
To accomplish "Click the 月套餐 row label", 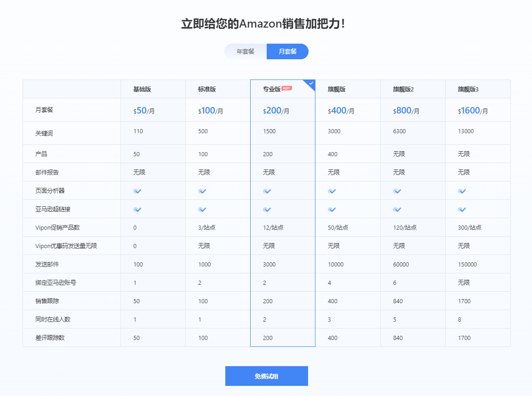I will tap(44, 110).
